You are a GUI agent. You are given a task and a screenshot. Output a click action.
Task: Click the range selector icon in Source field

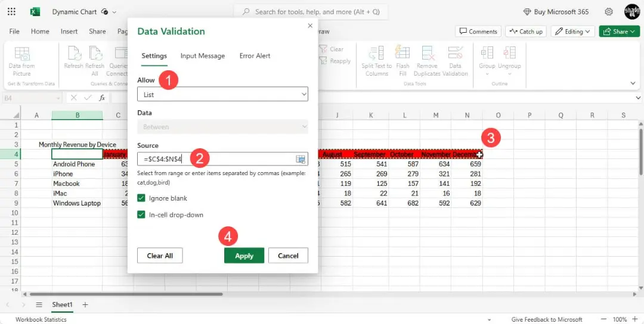[300, 159]
